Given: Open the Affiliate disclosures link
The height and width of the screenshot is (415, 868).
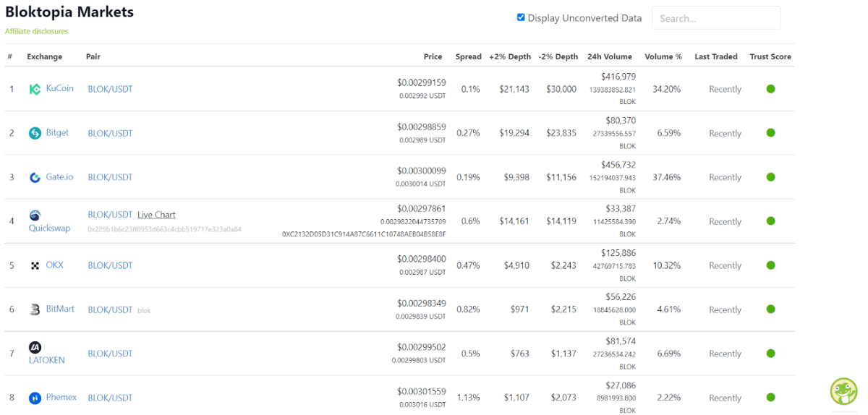Looking at the screenshot, I should [37, 32].
